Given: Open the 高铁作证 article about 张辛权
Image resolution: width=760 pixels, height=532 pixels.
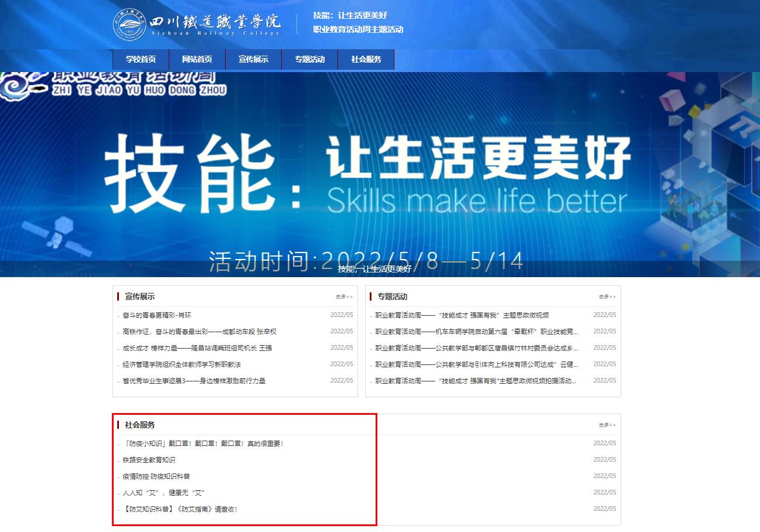Looking at the screenshot, I should (199, 332).
